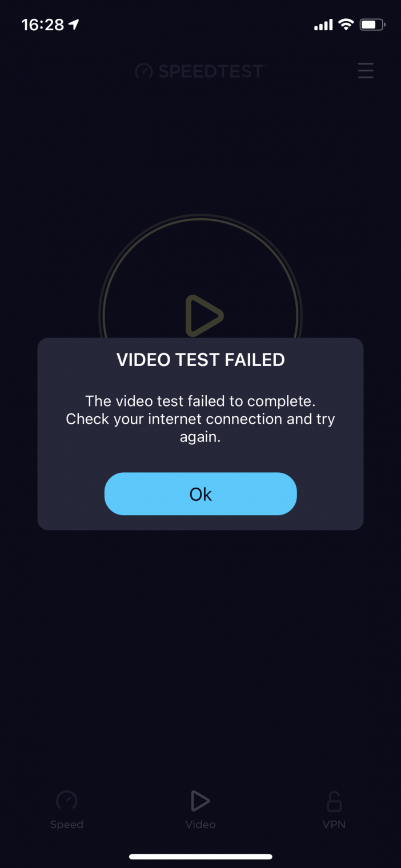Tap the Video tab label
This screenshot has height=868, width=401.
click(201, 825)
